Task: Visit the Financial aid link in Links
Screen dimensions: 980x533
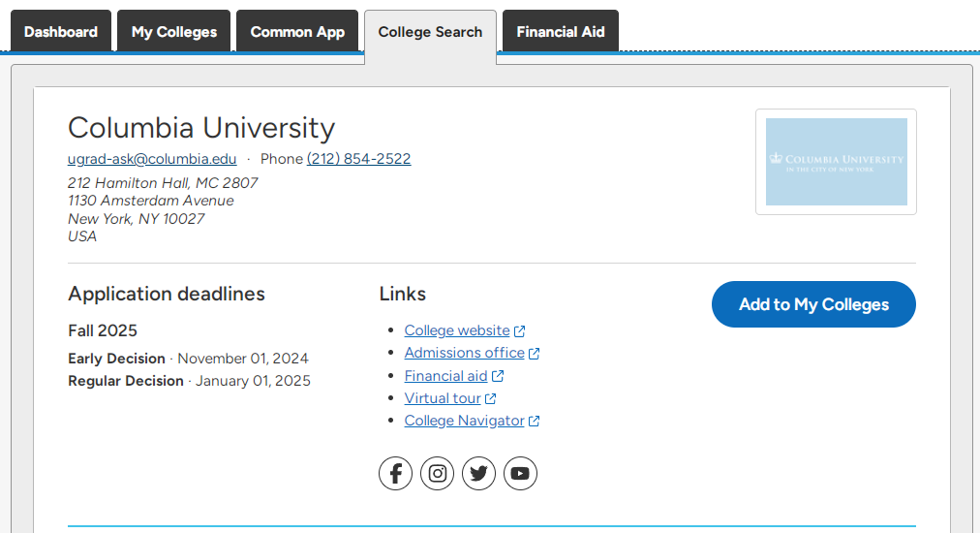Action: pyautogui.click(x=445, y=376)
